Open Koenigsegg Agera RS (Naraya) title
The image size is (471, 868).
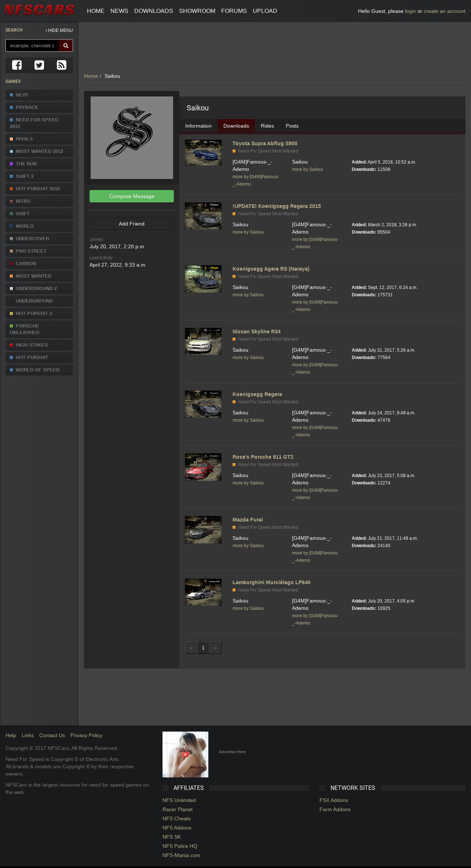271,269
